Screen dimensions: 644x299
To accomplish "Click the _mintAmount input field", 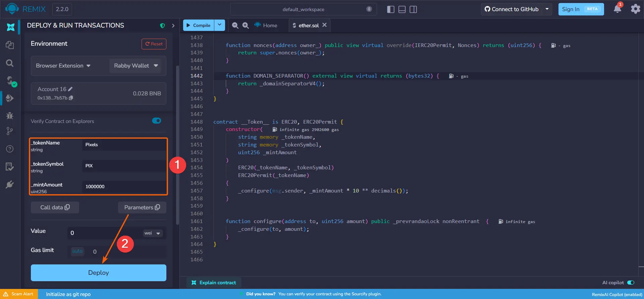I will (x=124, y=186).
